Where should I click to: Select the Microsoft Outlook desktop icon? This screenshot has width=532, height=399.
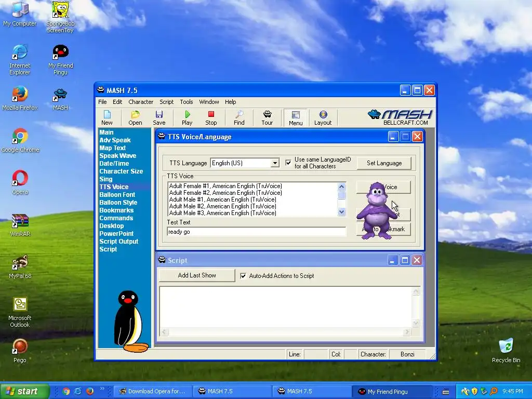coord(20,312)
